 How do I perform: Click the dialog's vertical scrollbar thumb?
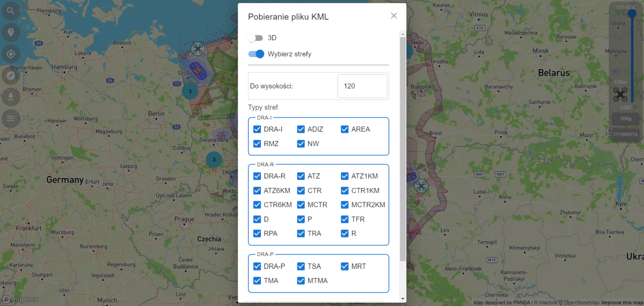tap(403, 149)
